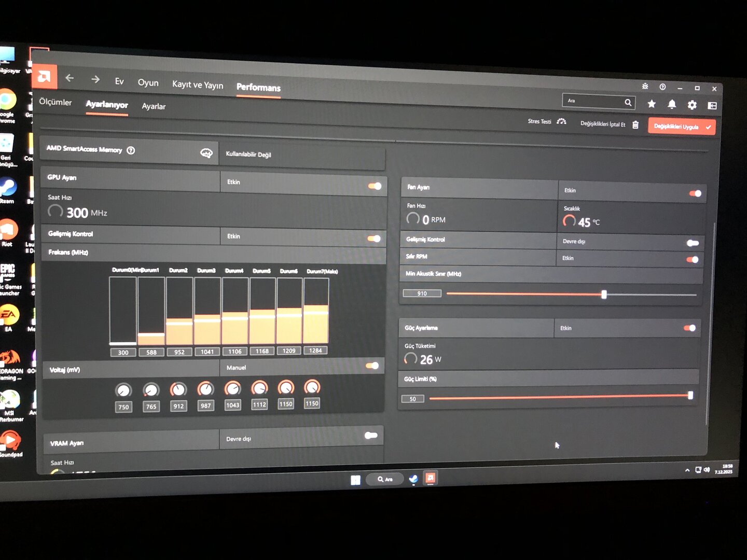Open the Kayıt ve Yayın tab
Image resolution: width=747 pixels, height=560 pixels.
pyautogui.click(x=198, y=85)
